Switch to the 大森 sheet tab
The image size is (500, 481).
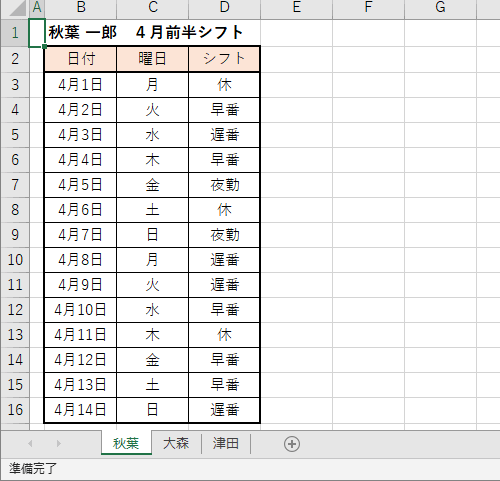pos(176,443)
